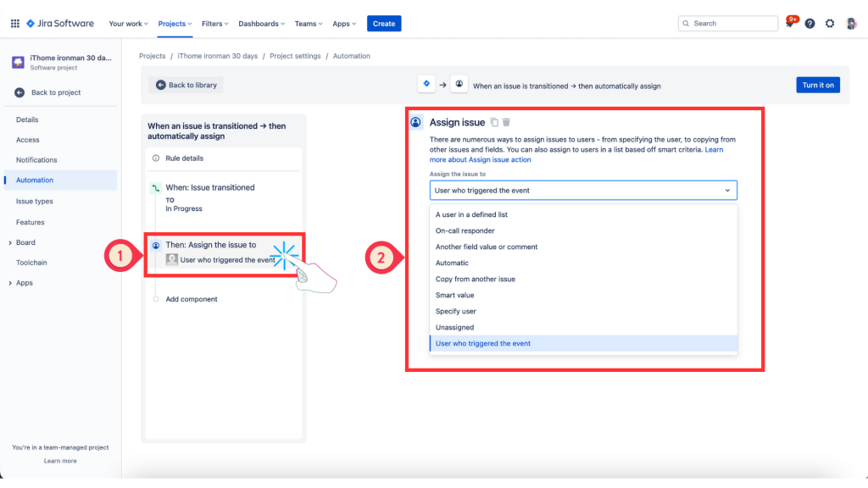This screenshot has width=868, height=488.
Task: Open the help question mark icon
Action: pyautogui.click(x=810, y=23)
